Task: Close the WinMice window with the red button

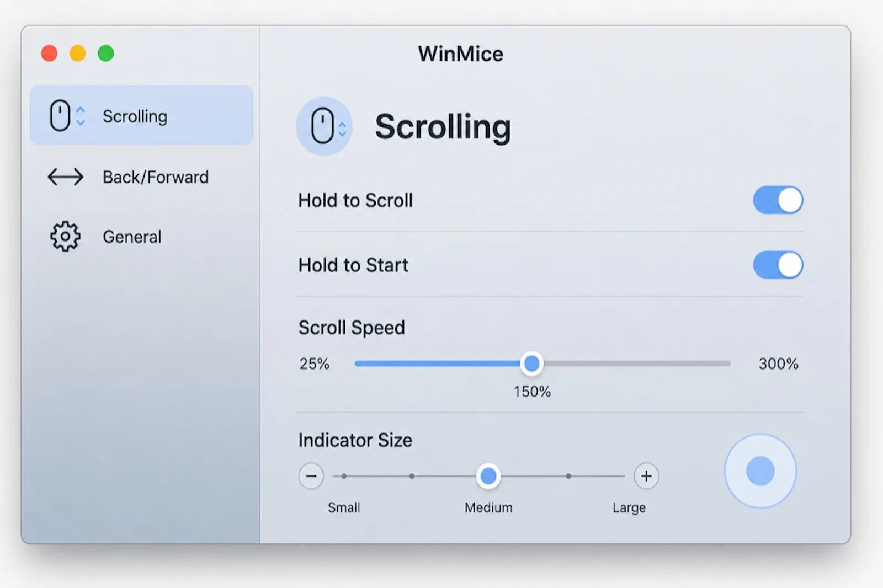Action: pos(50,54)
